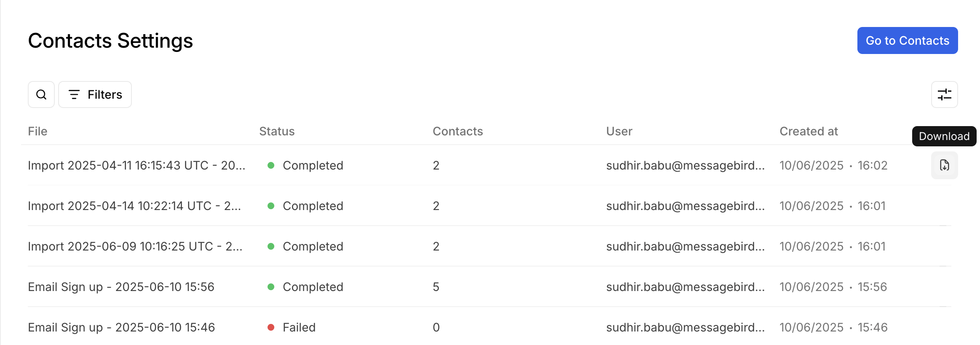Viewport: 980px width, 345px height.
Task: Click the User column header
Action: click(619, 131)
